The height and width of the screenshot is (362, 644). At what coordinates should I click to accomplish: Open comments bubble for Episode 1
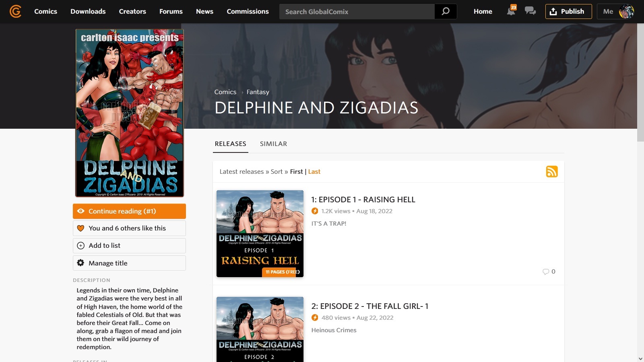[x=546, y=271]
